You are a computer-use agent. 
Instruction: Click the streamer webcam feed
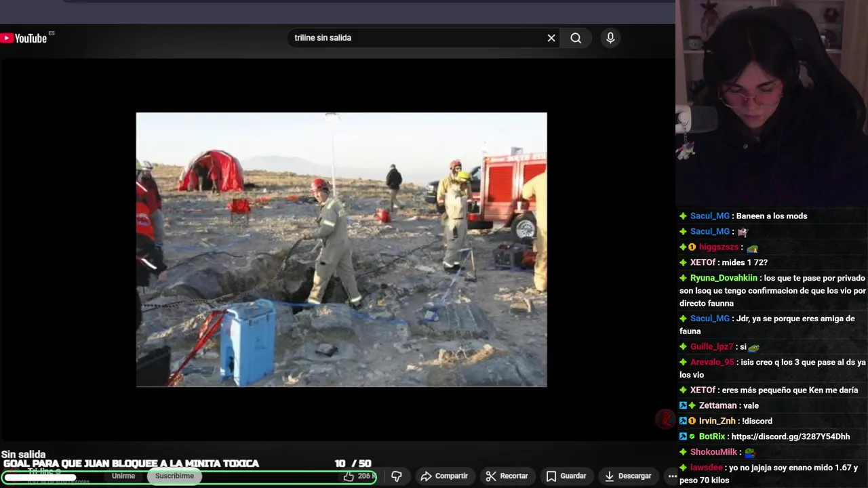point(772,102)
